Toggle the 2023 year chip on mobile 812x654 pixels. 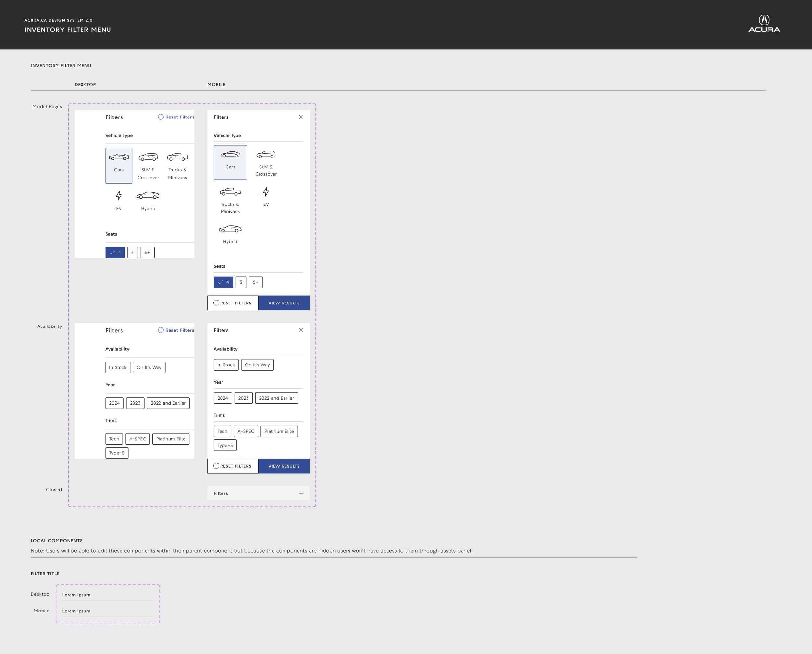point(243,398)
